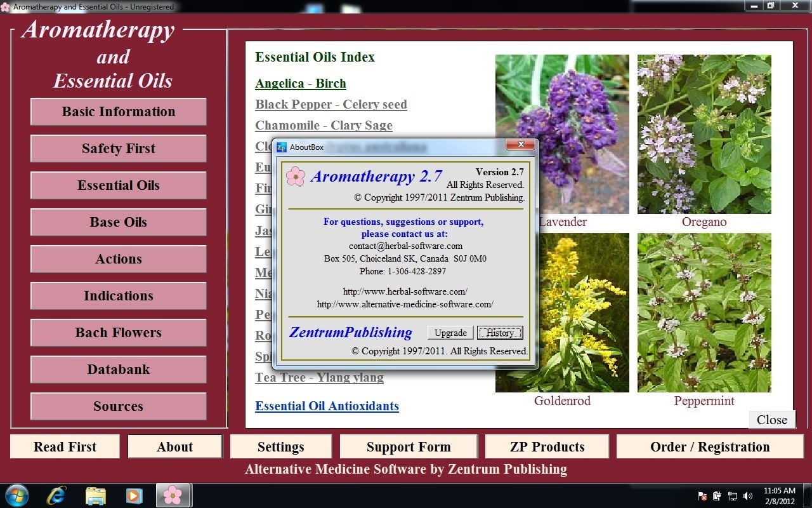
Task: Click the 'Oregano' caption text
Action: 704,222
